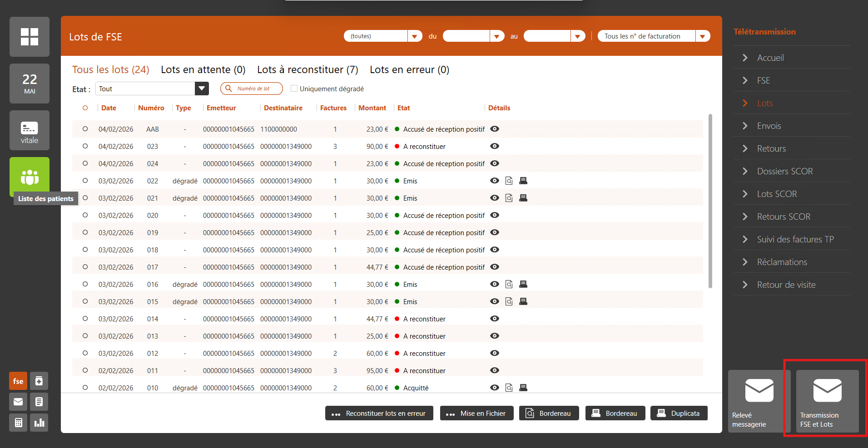Click Relevé messagerie envelope tile
The image size is (868, 448).
[x=759, y=401]
